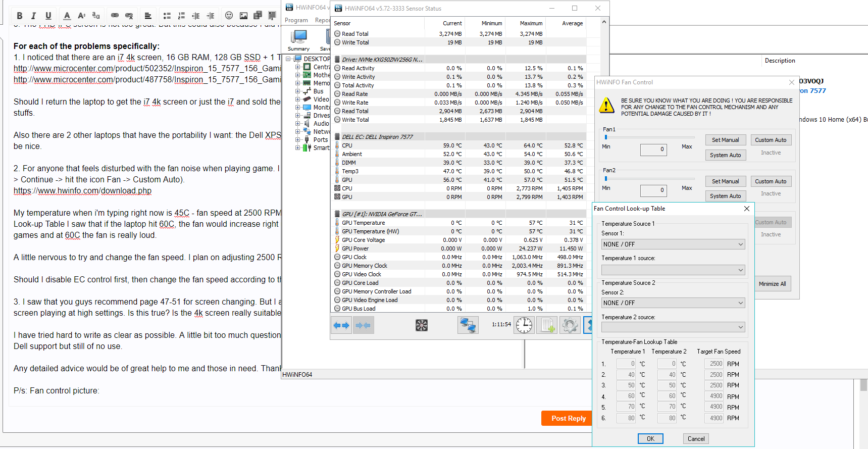
Task: Click System Auto for Fan2
Action: click(725, 196)
